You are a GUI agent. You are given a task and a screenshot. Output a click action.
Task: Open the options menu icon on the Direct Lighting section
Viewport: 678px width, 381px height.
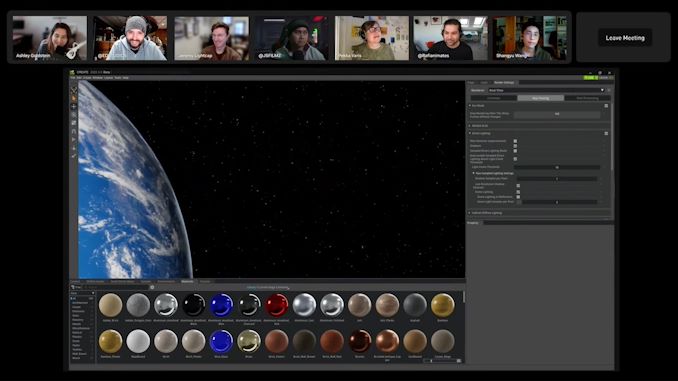click(x=606, y=134)
